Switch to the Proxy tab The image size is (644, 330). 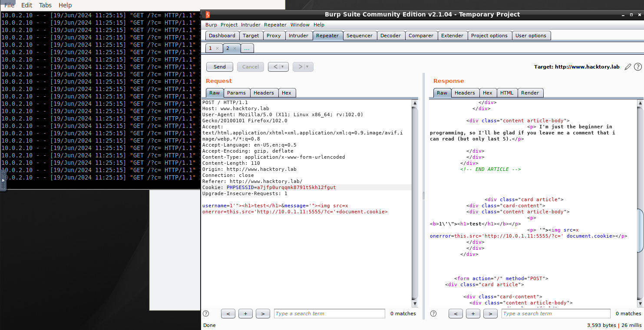[x=274, y=36]
